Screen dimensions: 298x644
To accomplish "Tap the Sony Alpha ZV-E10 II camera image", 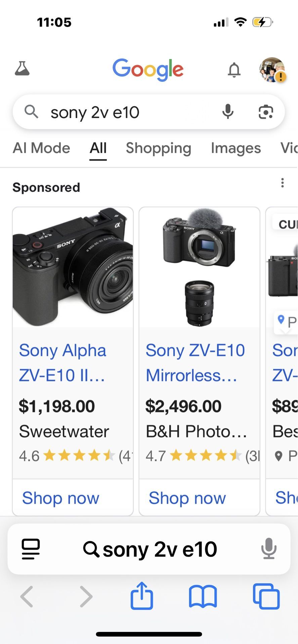I will [x=73, y=267].
